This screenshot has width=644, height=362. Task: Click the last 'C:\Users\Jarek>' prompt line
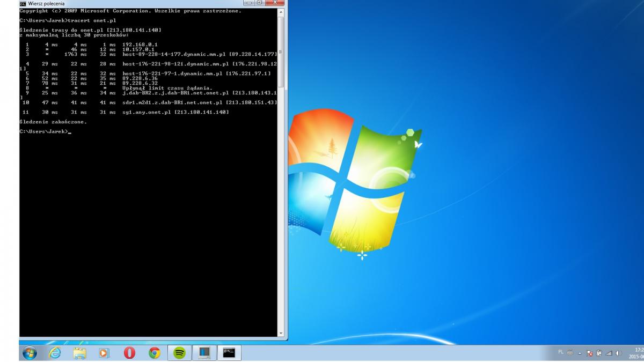(43, 131)
